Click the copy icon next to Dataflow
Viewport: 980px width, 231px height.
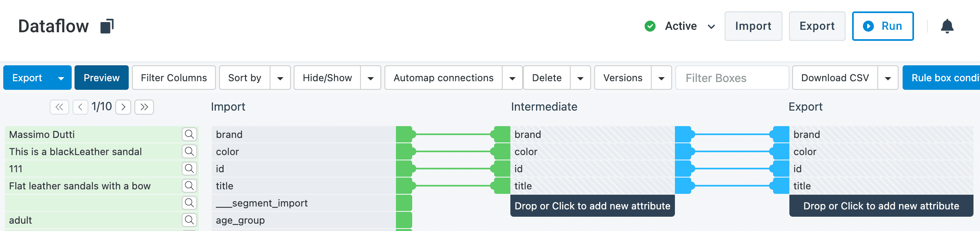tap(107, 27)
